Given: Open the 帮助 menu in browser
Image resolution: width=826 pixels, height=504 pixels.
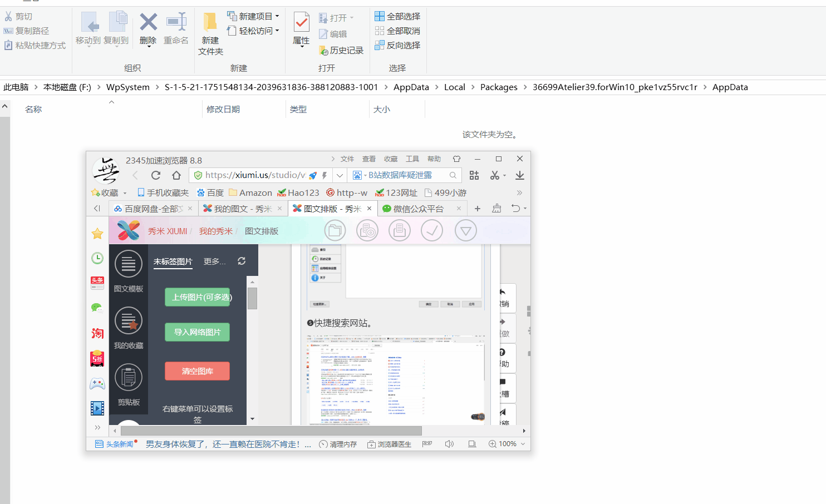Looking at the screenshot, I should click(x=434, y=159).
